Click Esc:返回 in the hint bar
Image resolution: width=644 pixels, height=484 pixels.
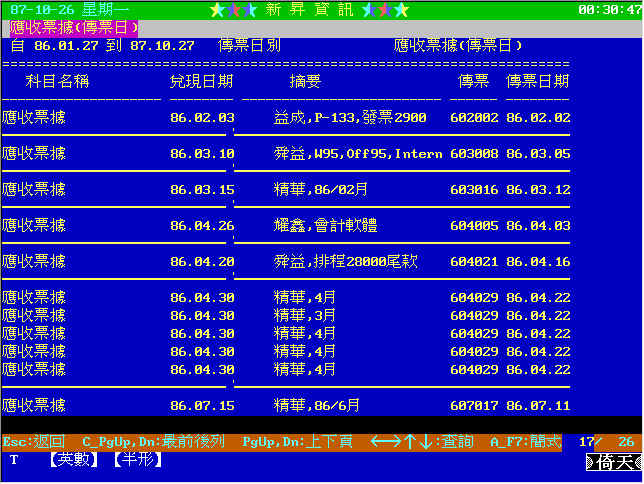point(34,442)
